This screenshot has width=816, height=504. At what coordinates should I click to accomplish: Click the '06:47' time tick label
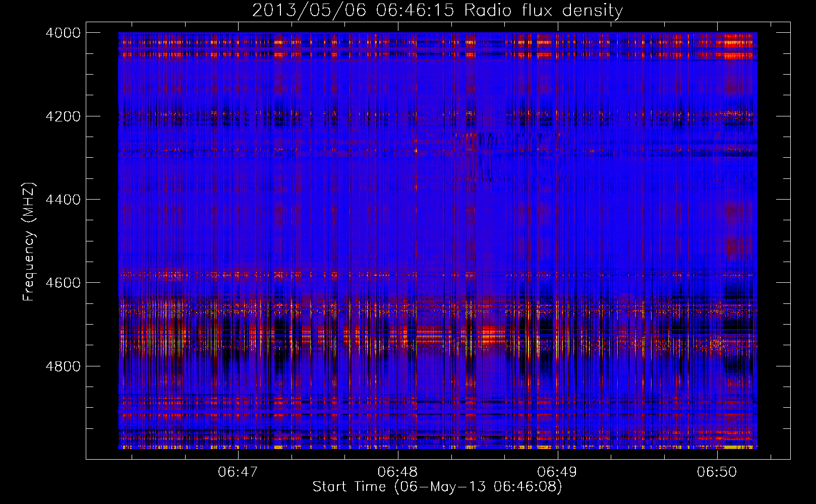tap(238, 472)
